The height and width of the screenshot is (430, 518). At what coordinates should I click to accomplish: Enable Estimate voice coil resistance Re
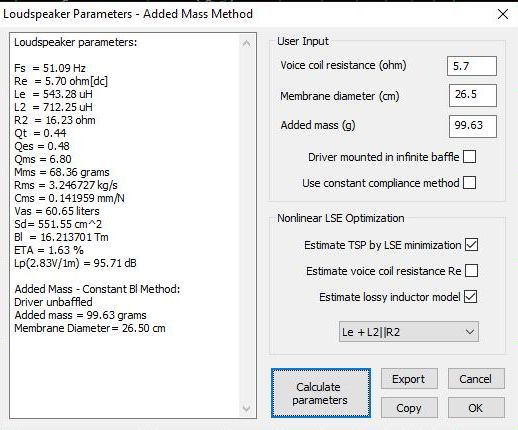[x=471, y=271]
